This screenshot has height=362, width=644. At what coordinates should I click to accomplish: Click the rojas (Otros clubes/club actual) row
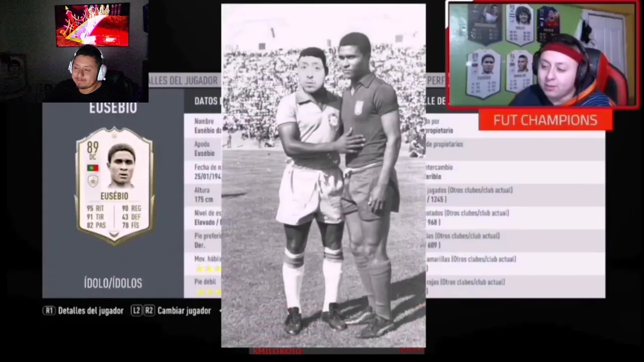point(515,287)
